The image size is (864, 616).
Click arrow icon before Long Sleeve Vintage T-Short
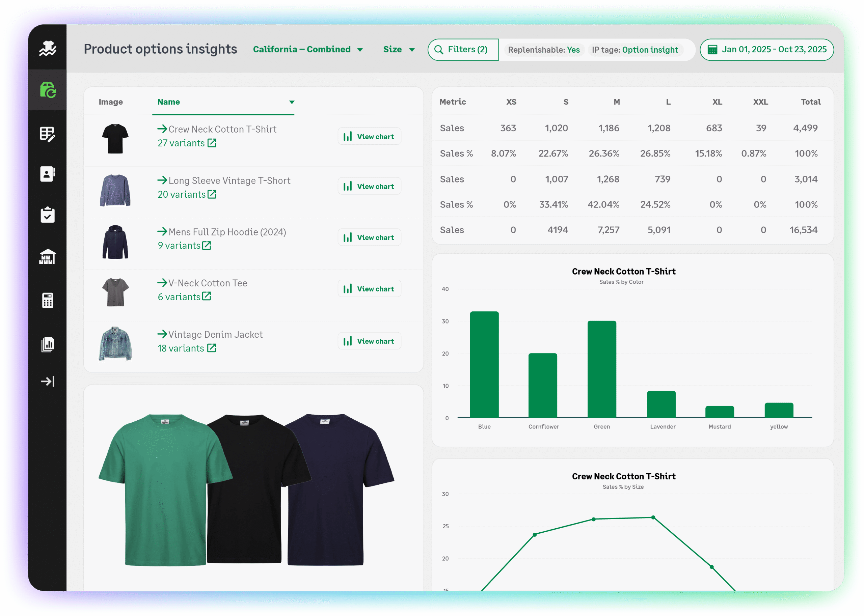click(x=162, y=180)
